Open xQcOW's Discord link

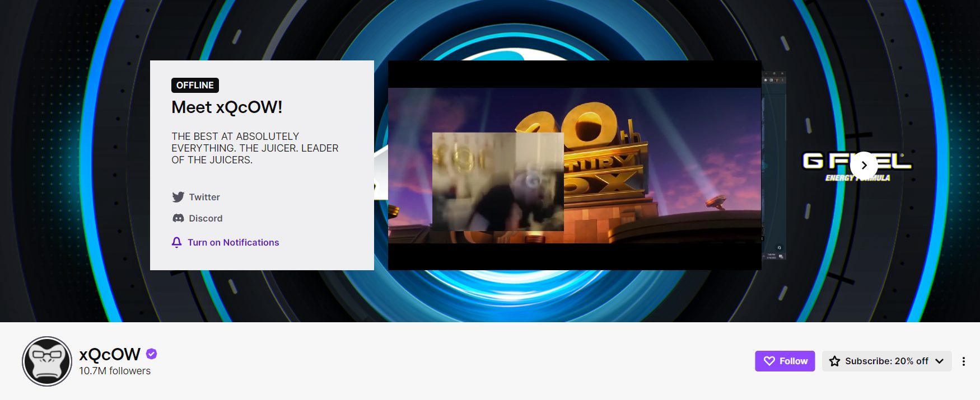coord(197,218)
